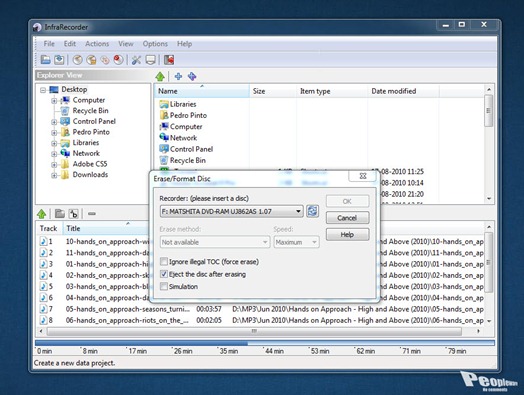Expand the Pedro Pinto tree node
The width and height of the screenshot is (524, 395).
54,133
